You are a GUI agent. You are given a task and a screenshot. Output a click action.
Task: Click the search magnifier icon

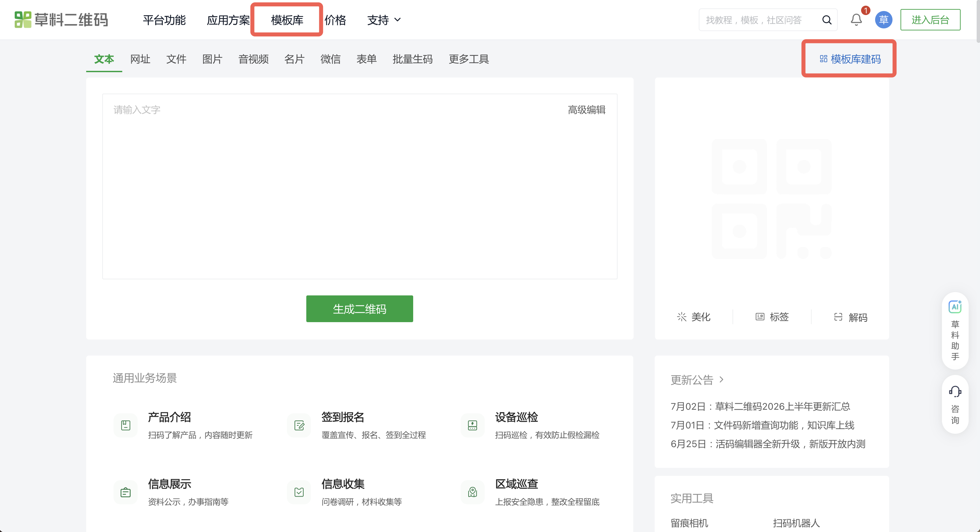coord(827,20)
